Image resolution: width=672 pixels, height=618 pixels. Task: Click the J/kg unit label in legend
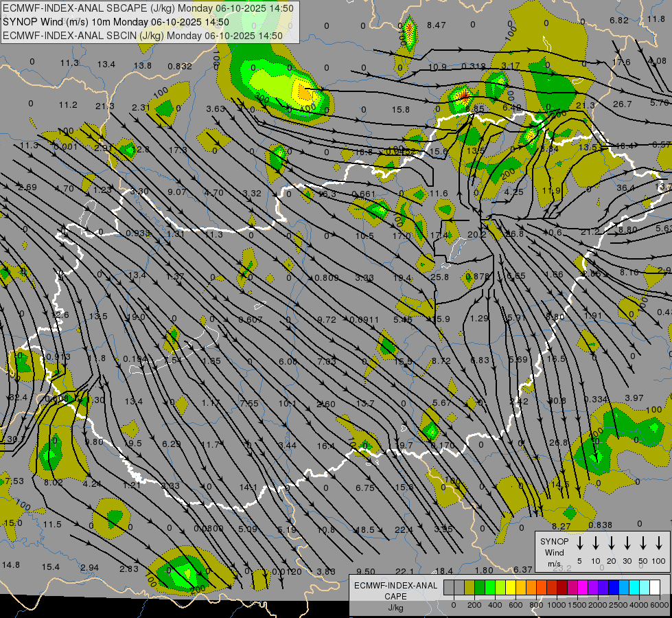395,608
